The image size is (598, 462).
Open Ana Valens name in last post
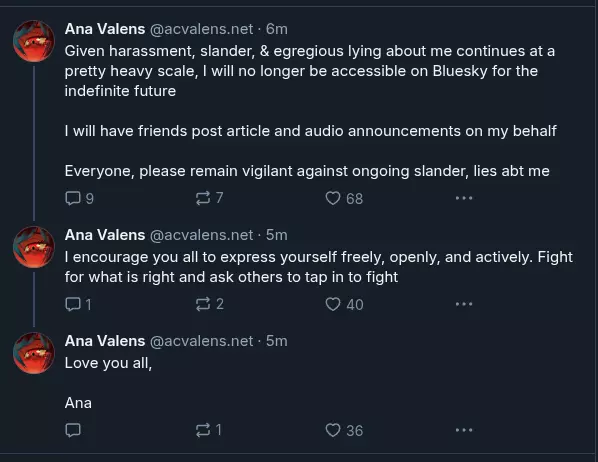[x=105, y=341]
